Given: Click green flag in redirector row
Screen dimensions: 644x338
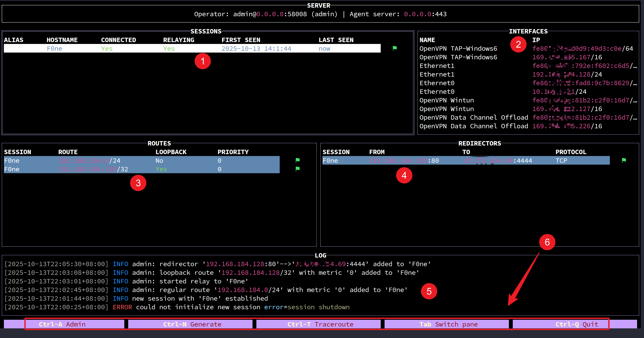Looking at the screenshot, I should 624,160.
